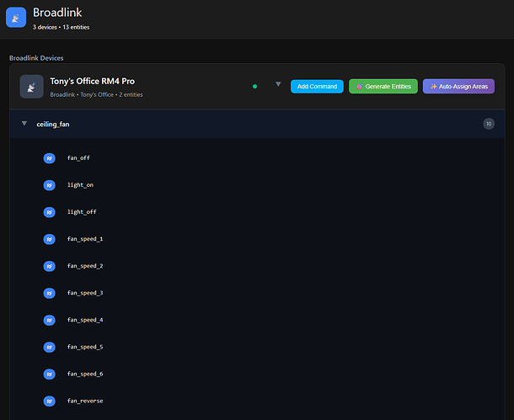514x420 pixels.
Task: Select the fan_speed_6 command
Action: pyautogui.click(x=85, y=374)
